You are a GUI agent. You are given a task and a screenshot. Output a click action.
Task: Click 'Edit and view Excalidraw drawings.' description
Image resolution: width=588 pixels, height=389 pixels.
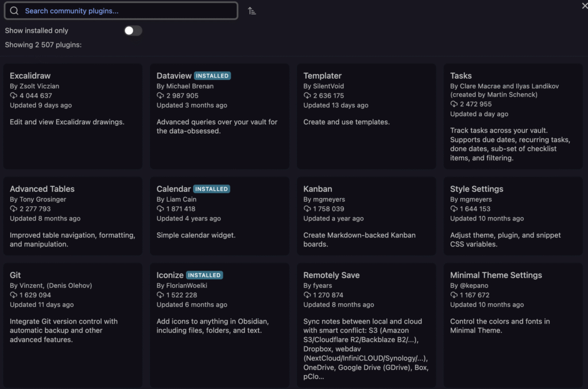67,122
